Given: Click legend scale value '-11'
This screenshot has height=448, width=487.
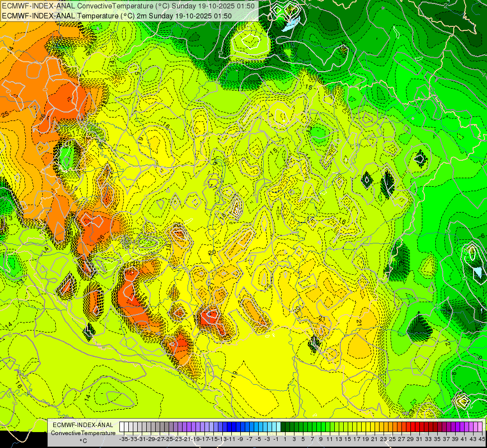Looking at the screenshot, I should click(231, 439).
